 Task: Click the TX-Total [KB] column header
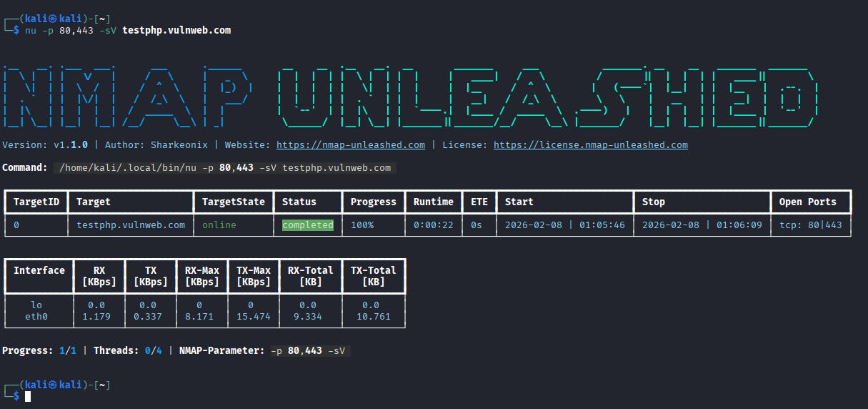point(374,276)
